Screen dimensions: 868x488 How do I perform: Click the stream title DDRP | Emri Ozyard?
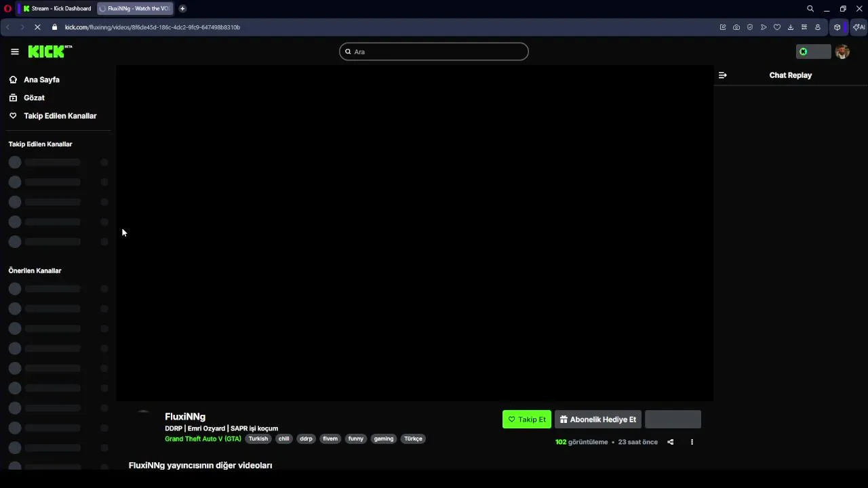click(222, 428)
